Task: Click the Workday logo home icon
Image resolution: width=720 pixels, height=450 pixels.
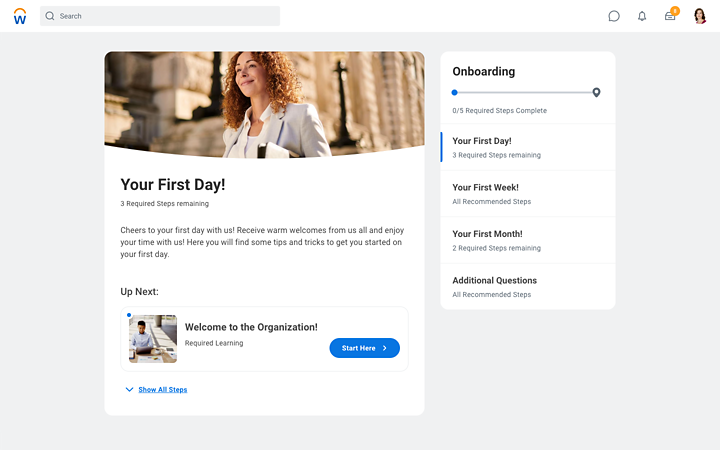Action: (x=20, y=16)
